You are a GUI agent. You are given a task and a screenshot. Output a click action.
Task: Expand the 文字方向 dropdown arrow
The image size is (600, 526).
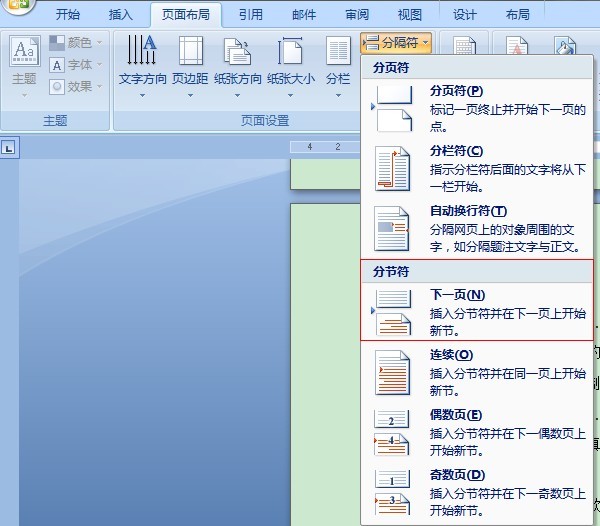coord(142,95)
